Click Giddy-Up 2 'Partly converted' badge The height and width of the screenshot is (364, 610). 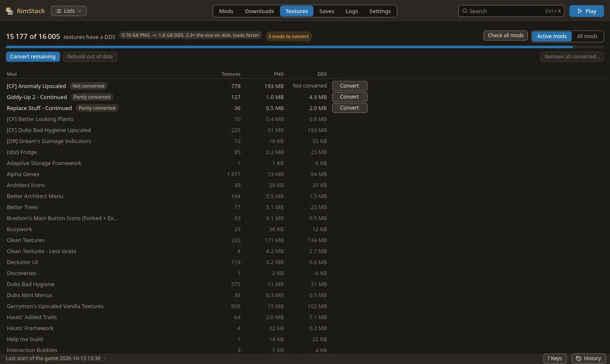[92, 97]
